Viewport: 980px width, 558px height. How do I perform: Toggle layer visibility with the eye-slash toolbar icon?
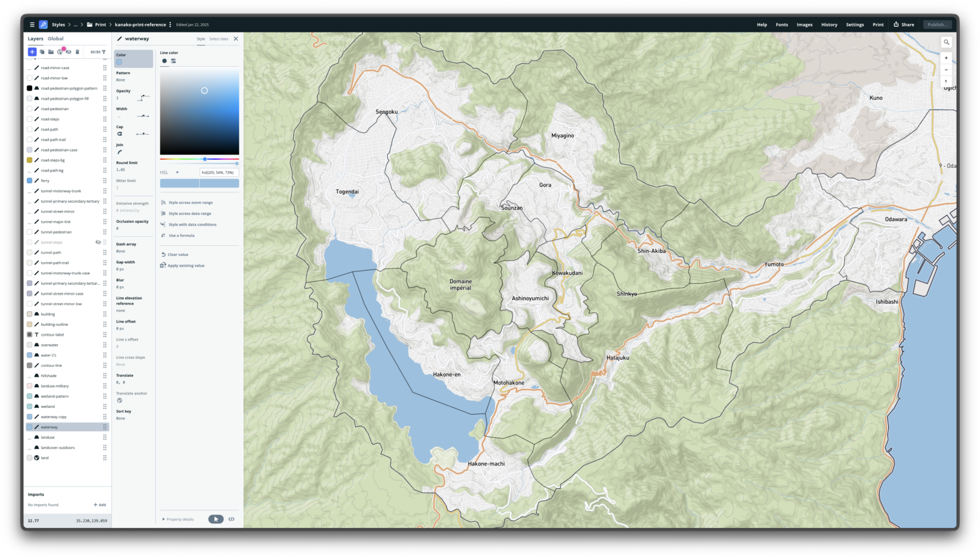click(68, 51)
